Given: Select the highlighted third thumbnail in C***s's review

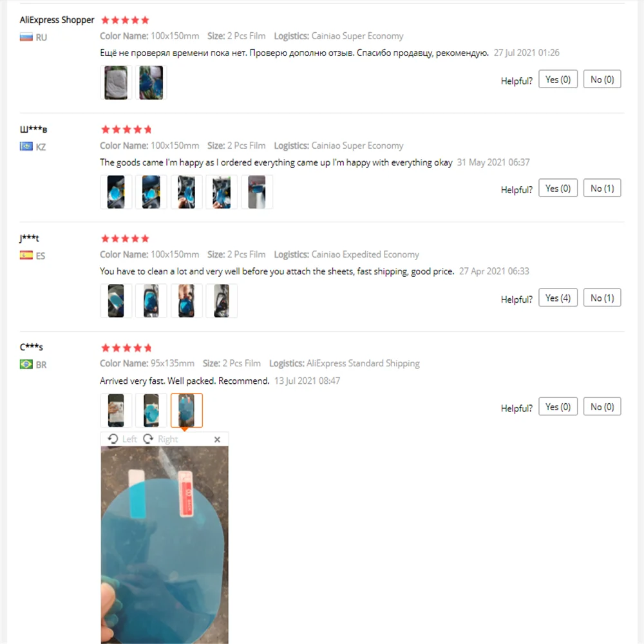Looking at the screenshot, I should pos(187,410).
